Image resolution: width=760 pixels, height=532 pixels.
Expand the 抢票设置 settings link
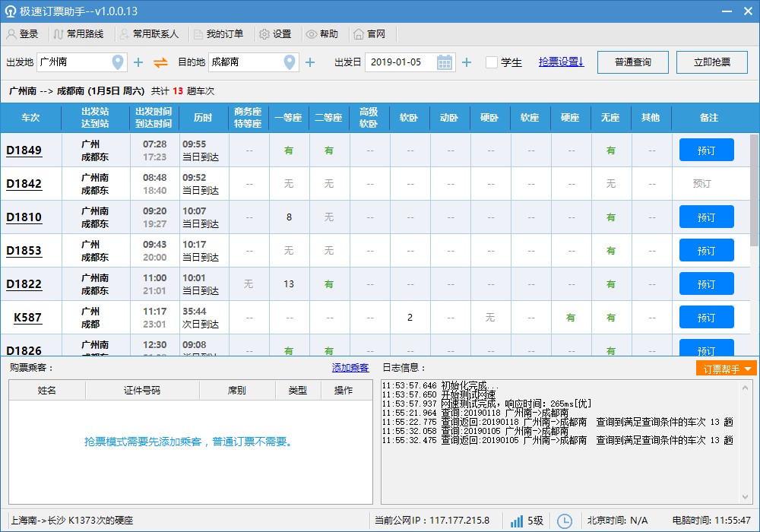coord(561,62)
